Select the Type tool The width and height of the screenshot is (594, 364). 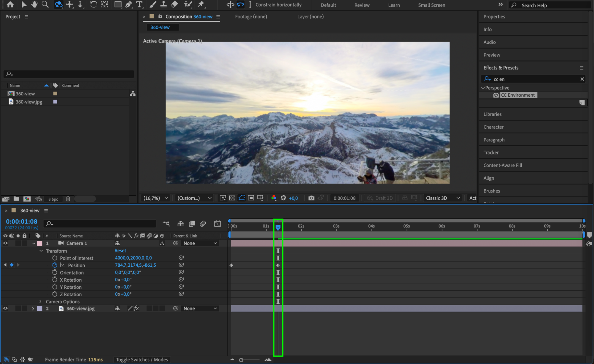coord(139,4)
